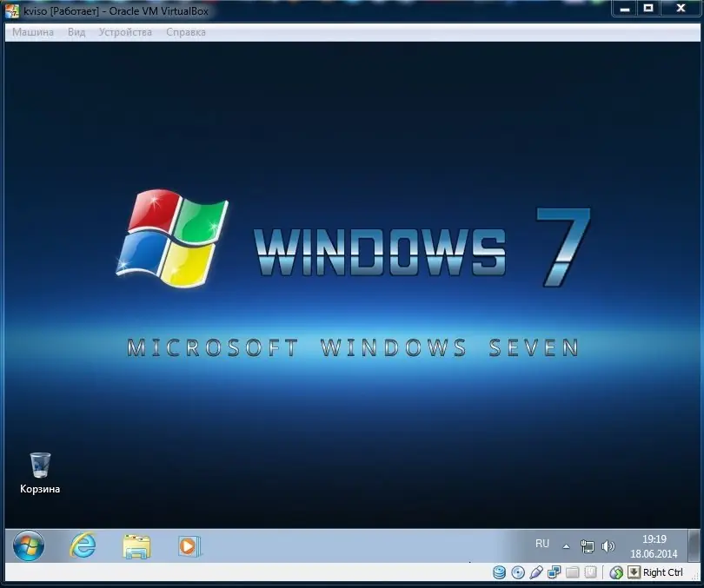This screenshot has width=704, height=588.
Task: Open the RU language selector
Action: tap(541, 544)
